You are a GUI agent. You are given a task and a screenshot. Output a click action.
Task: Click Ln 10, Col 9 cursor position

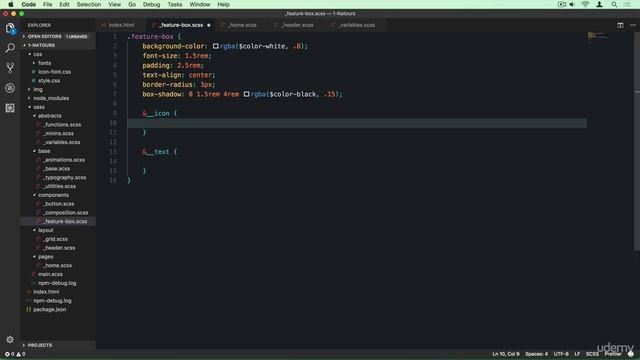click(x=506, y=354)
